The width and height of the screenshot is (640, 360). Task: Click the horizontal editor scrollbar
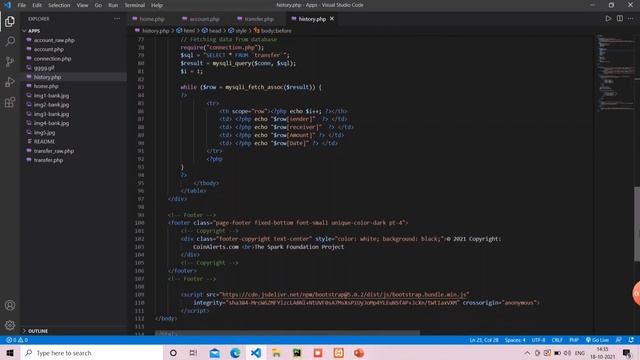tap(287, 333)
